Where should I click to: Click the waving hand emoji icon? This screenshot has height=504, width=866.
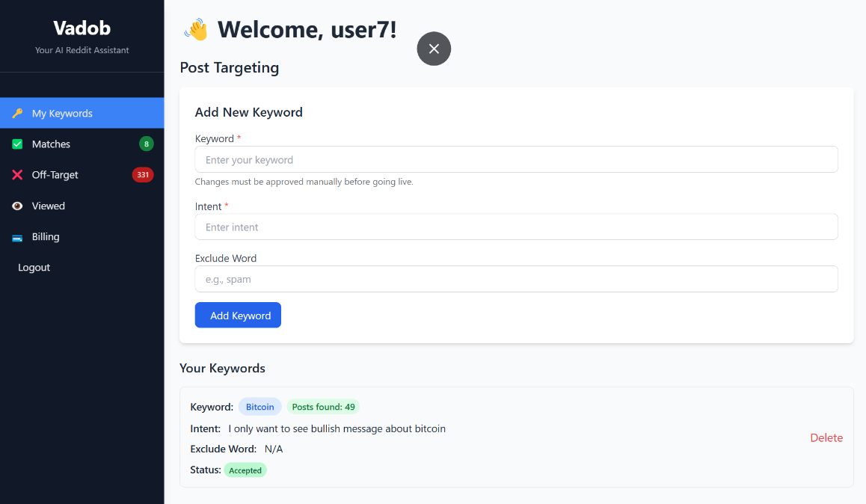coord(195,30)
